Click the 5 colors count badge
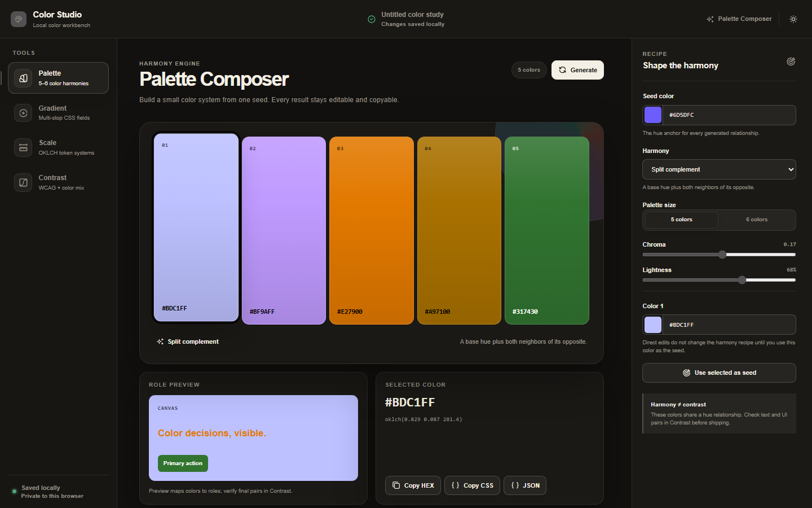Image resolution: width=812 pixels, height=508 pixels. tap(529, 70)
